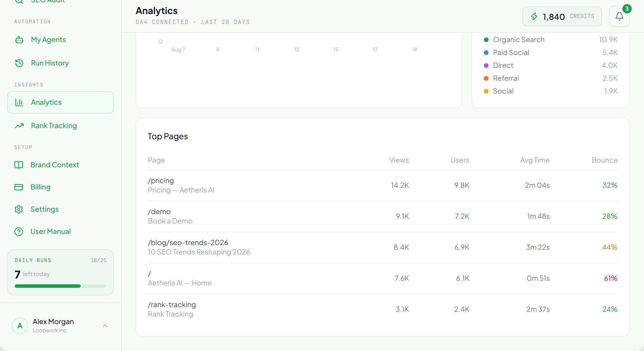This screenshot has width=644, height=351.
Task: Click the 1,840 credits button
Action: [562, 16]
